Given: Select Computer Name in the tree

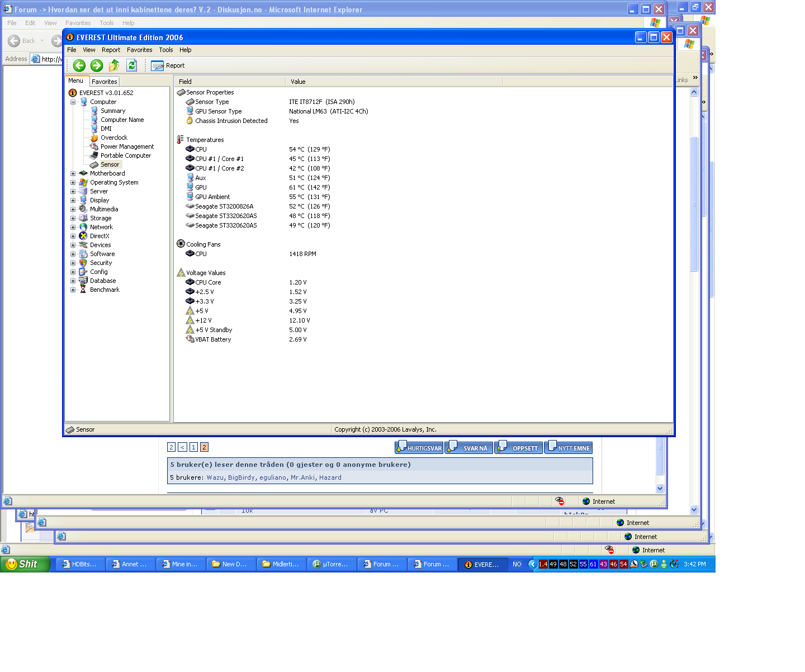Looking at the screenshot, I should (122, 120).
